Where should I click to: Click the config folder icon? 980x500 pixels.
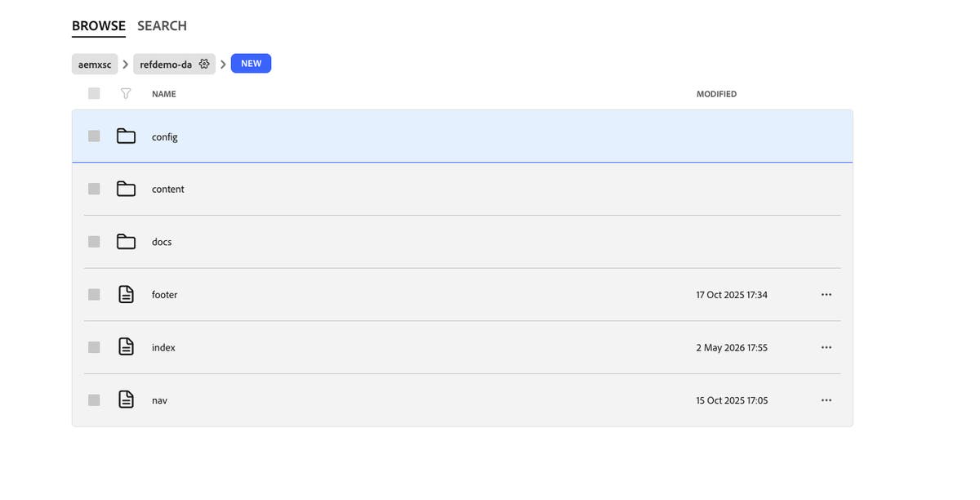click(126, 136)
